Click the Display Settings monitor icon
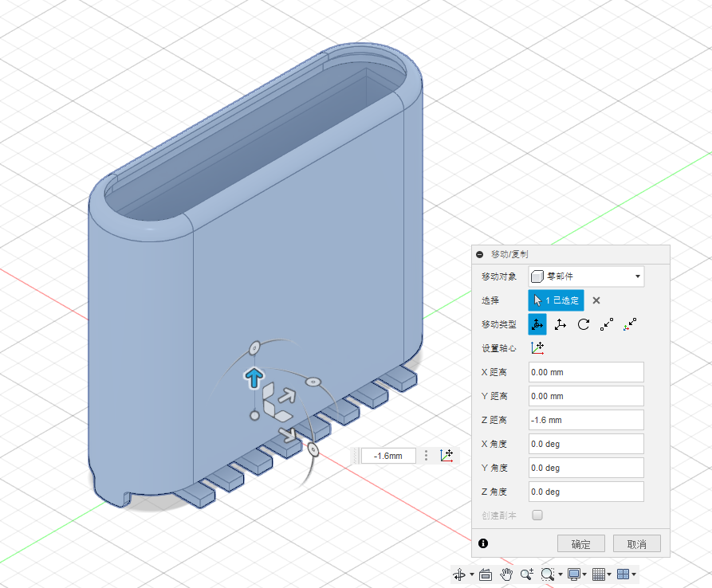 (x=574, y=574)
